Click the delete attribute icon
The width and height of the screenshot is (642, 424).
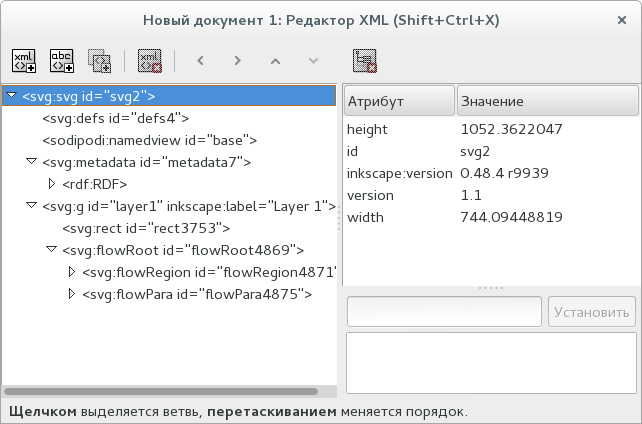365,60
